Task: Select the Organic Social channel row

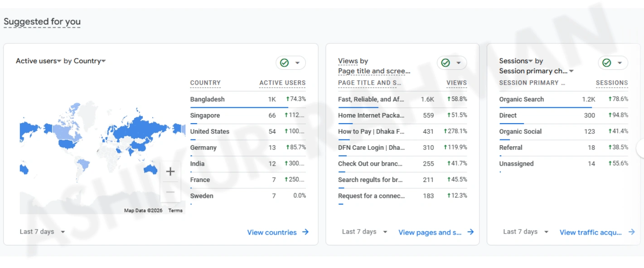Action: (x=564, y=132)
